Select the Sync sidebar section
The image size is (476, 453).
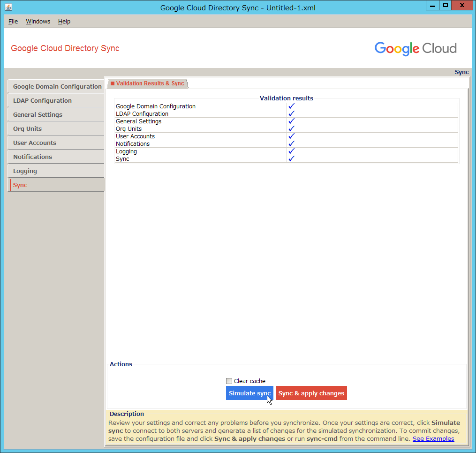56,185
